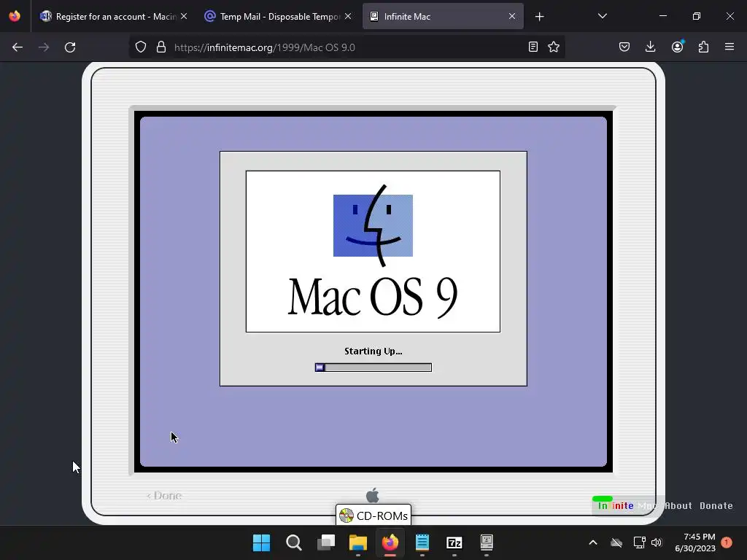Viewport: 747px width, 560px height.
Task: Open the About link
Action: (678, 506)
